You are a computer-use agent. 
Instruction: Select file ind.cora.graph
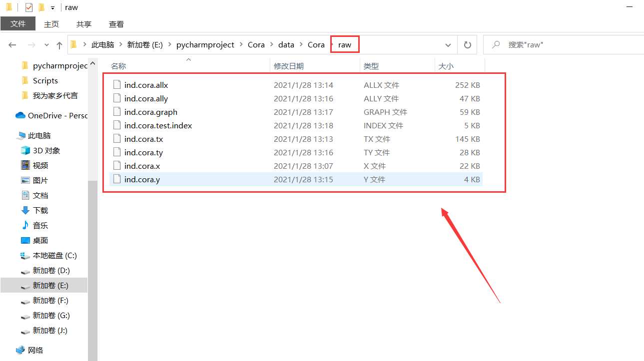[151, 112]
